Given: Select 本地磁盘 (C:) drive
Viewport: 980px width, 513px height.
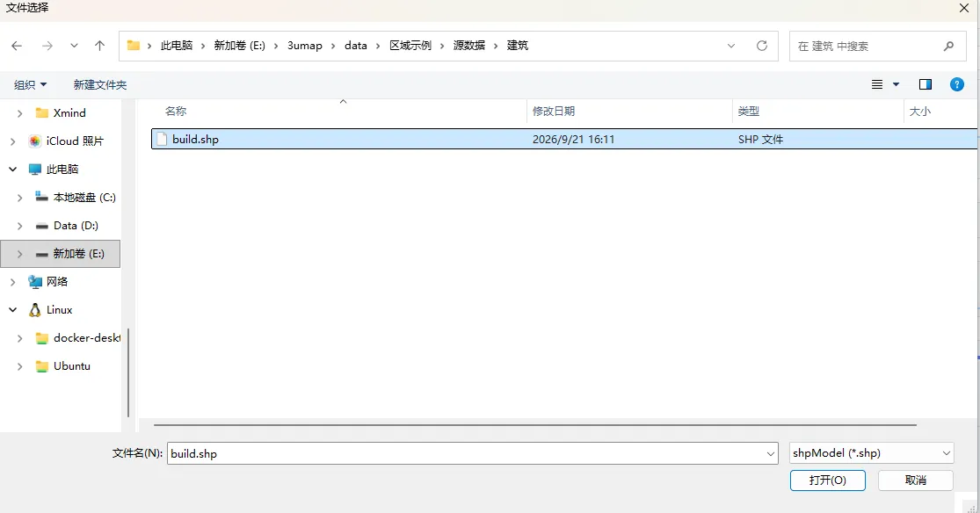Looking at the screenshot, I should [76, 198].
